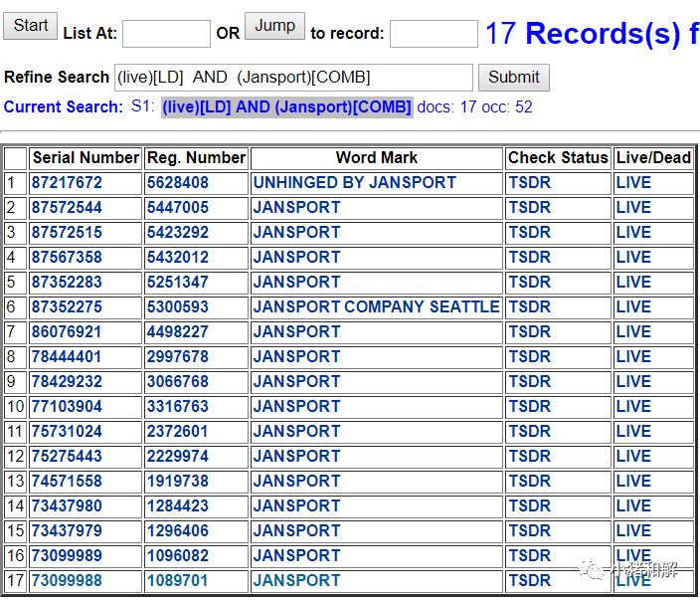700x600 pixels.
Task: Open serial number 73437980
Action: click(x=67, y=506)
